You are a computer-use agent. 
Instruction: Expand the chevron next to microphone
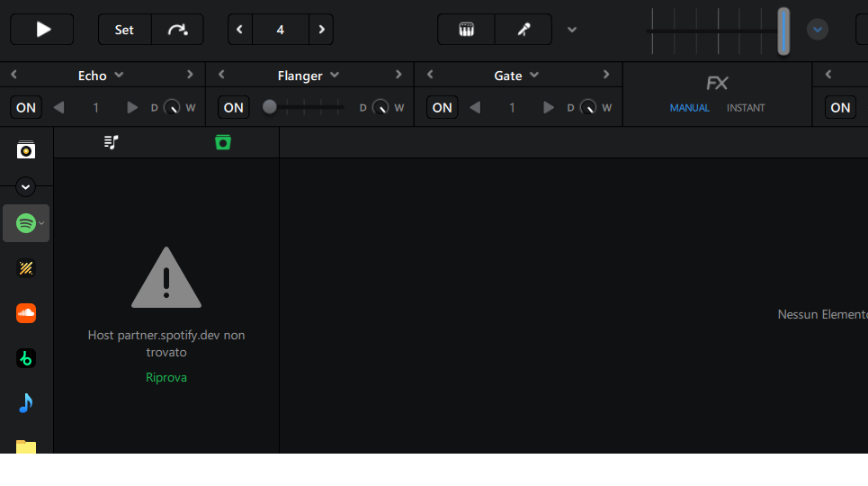pyautogui.click(x=572, y=30)
